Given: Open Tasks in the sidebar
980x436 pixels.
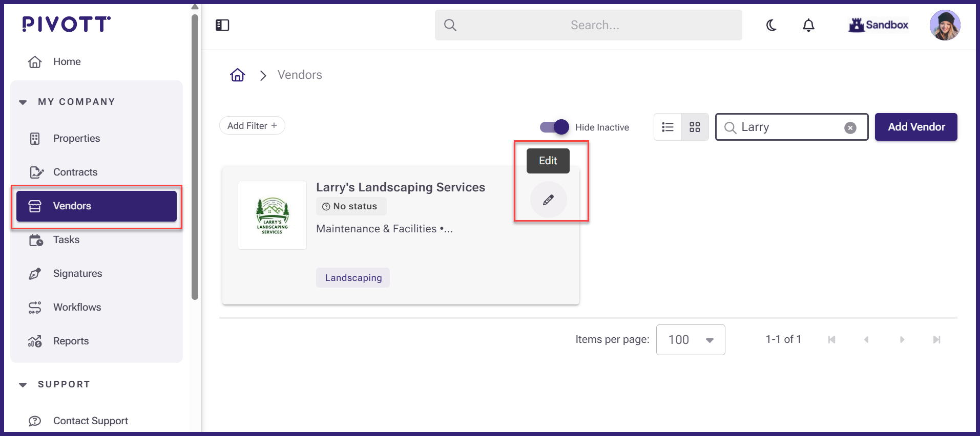Looking at the screenshot, I should [96, 240].
